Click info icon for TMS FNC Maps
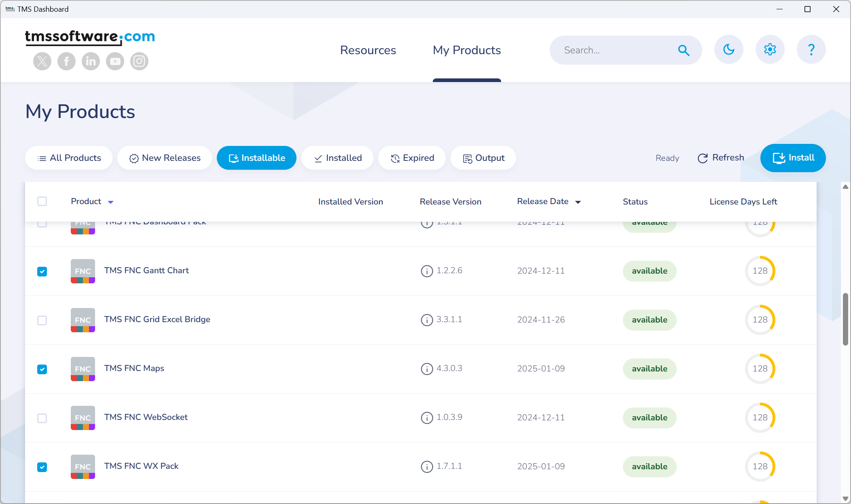This screenshot has height=504, width=851. [x=427, y=369]
